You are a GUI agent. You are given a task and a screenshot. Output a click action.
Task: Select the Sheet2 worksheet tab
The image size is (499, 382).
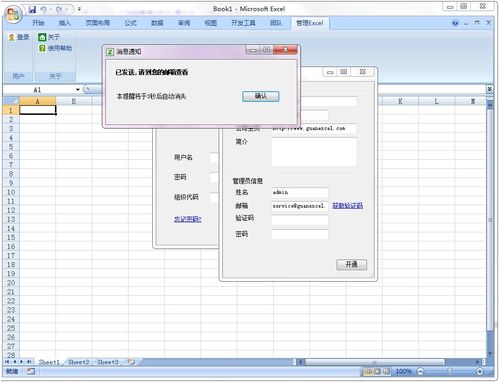click(79, 362)
